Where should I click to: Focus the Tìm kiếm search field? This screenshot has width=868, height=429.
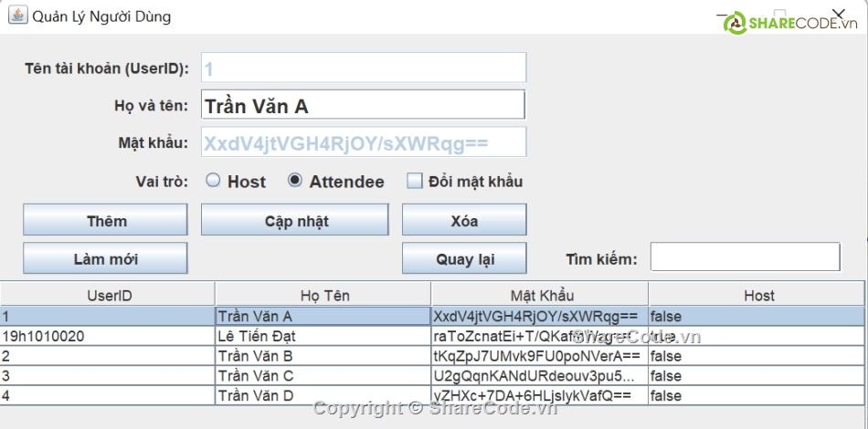click(744, 257)
